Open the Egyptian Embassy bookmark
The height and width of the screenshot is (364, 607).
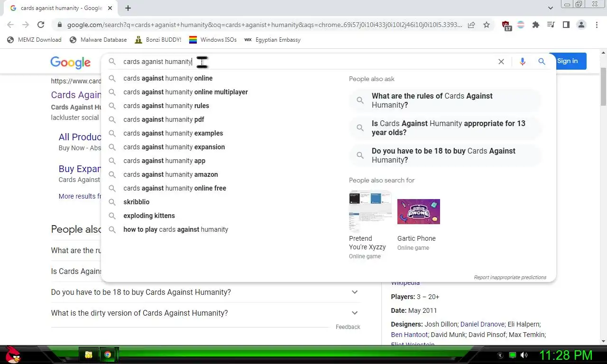pos(272,40)
